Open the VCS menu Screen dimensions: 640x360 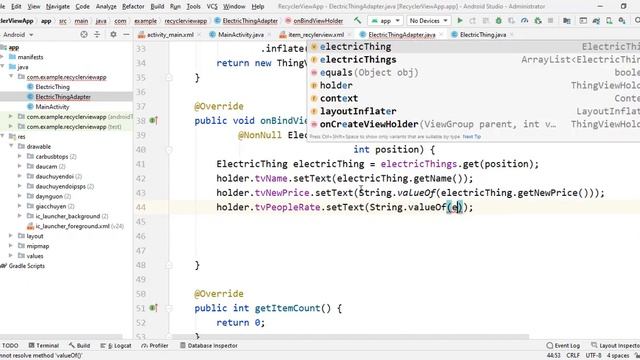pos(212,7)
